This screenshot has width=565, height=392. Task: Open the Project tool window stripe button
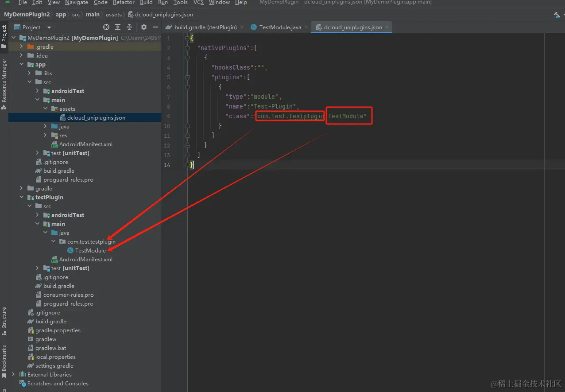pyautogui.click(x=4, y=37)
